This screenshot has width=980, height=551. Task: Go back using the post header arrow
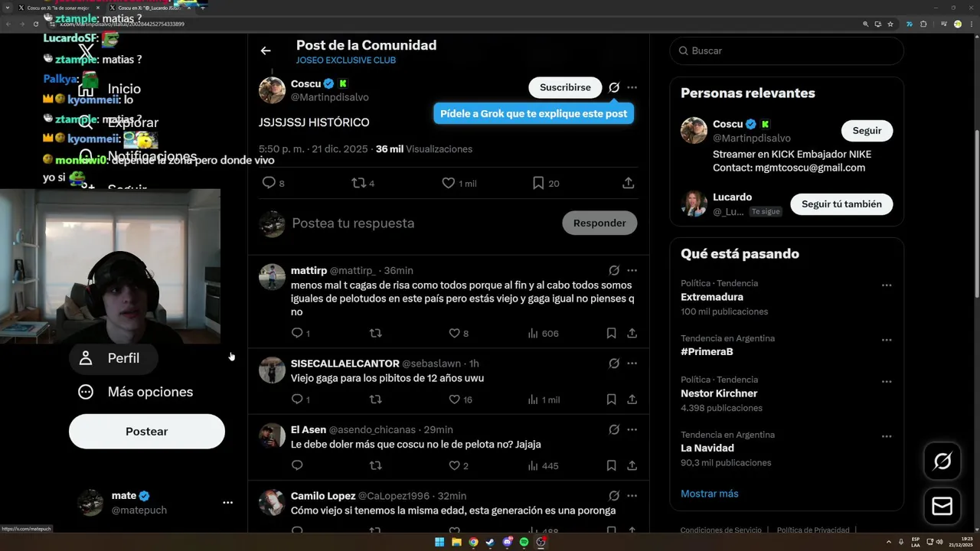pyautogui.click(x=266, y=51)
